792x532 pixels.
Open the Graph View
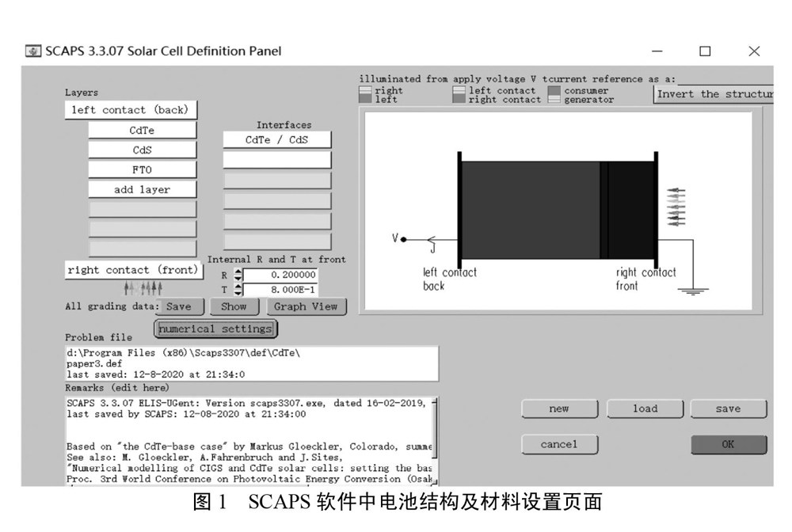coord(306,306)
